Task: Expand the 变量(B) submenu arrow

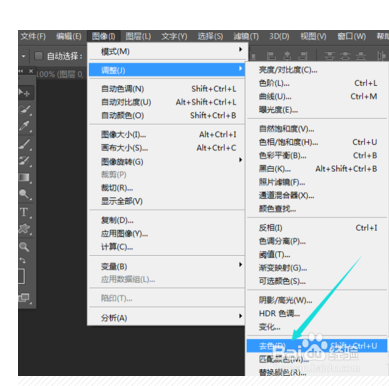Action: [240, 264]
